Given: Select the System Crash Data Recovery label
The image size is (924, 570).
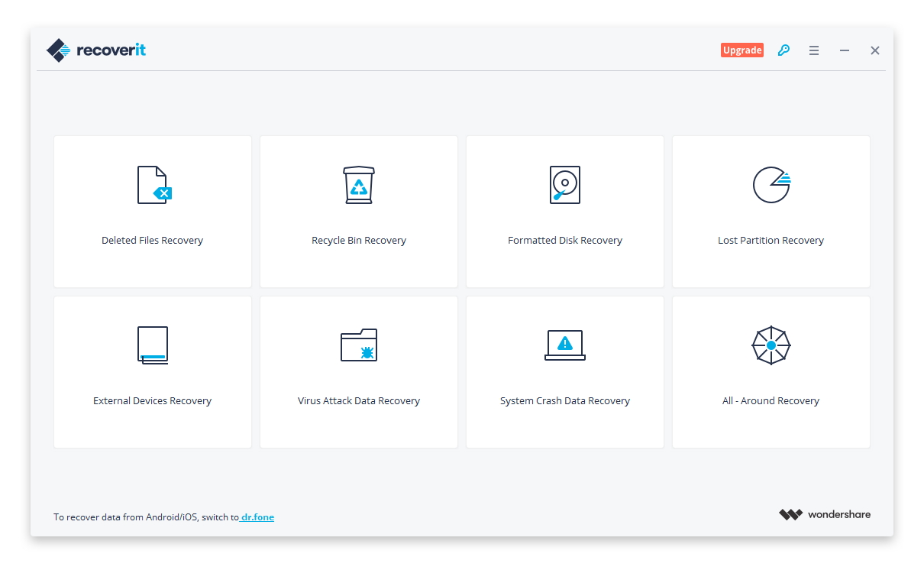Looking at the screenshot, I should [x=565, y=401].
